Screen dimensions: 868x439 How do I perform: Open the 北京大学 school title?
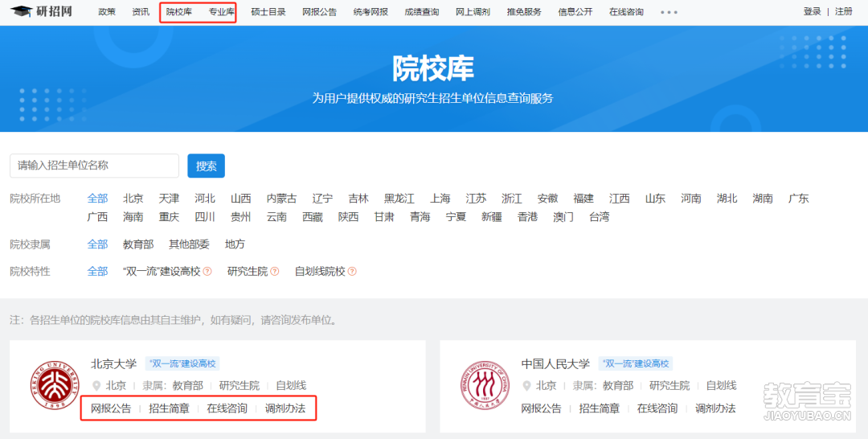(x=113, y=363)
